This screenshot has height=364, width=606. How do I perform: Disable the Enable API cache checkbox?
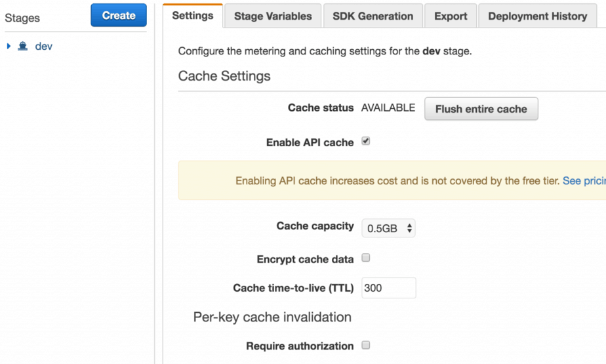(366, 141)
